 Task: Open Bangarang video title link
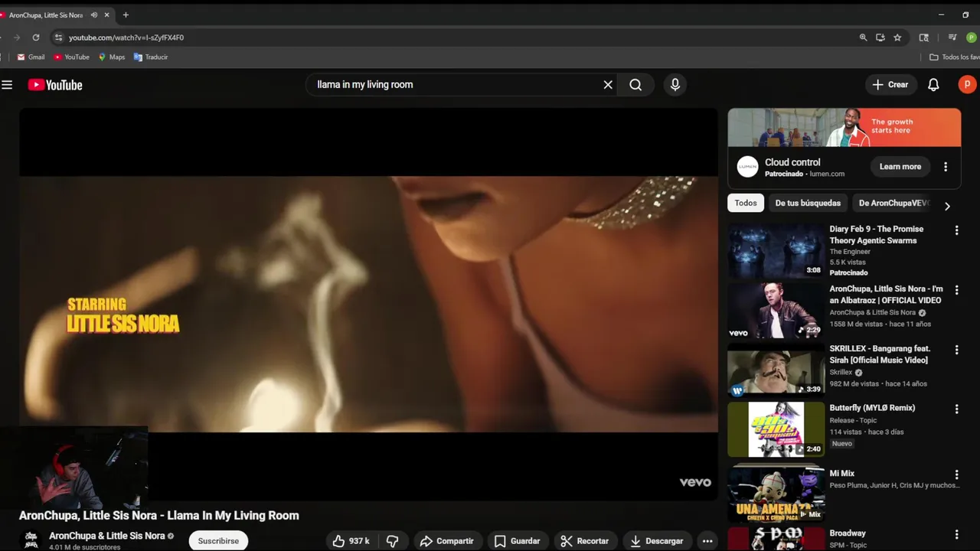[880, 354]
